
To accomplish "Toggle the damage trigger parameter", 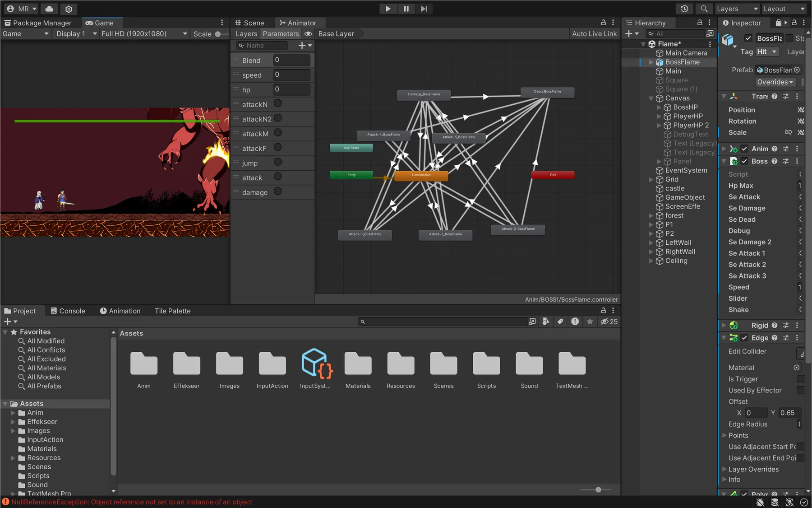I will click(x=278, y=191).
